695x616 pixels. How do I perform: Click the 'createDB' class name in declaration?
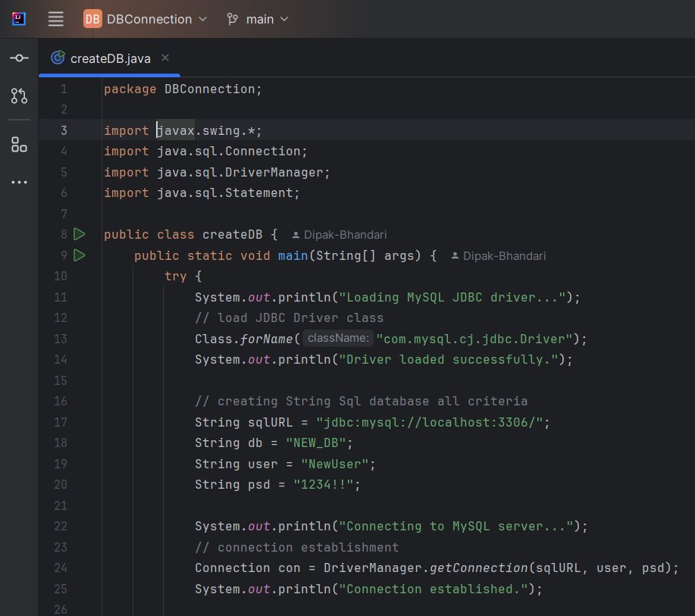point(232,234)
